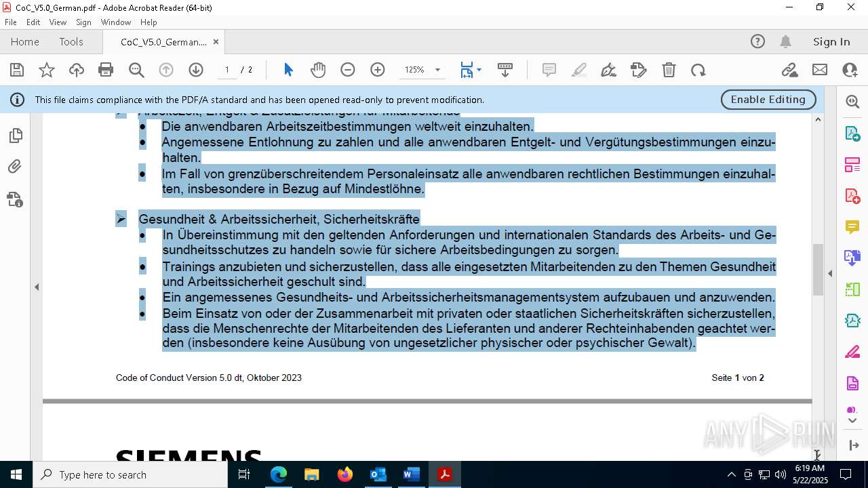Open the File menu
The image size is (868, 488).
coord(11,22)
